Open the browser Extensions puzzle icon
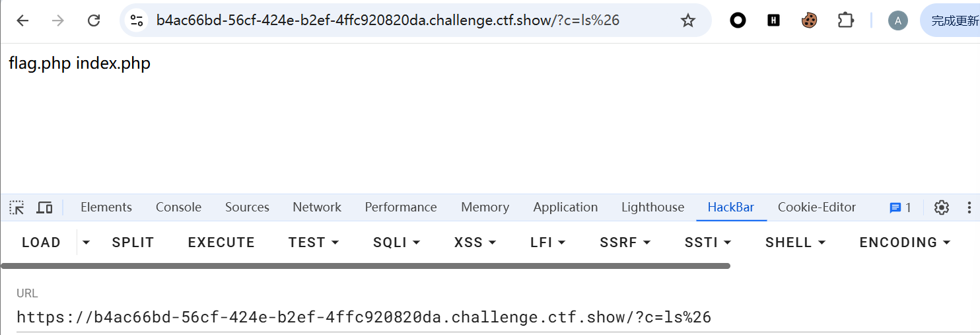The image size is (980, 335). coord(845,20)
